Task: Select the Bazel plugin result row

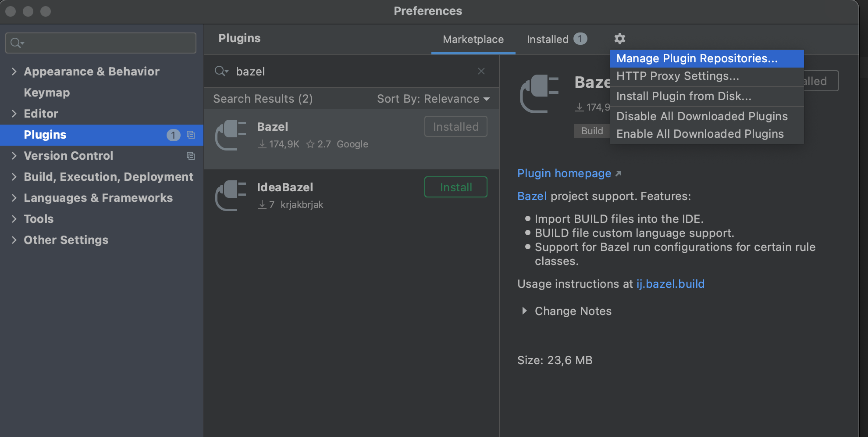Action: click(x=352, y=139)
